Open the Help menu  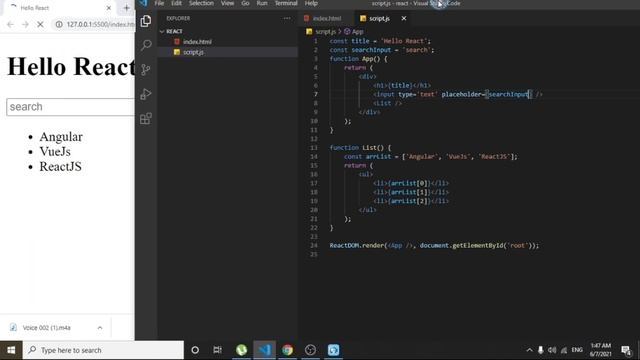[x=311, y=3]
